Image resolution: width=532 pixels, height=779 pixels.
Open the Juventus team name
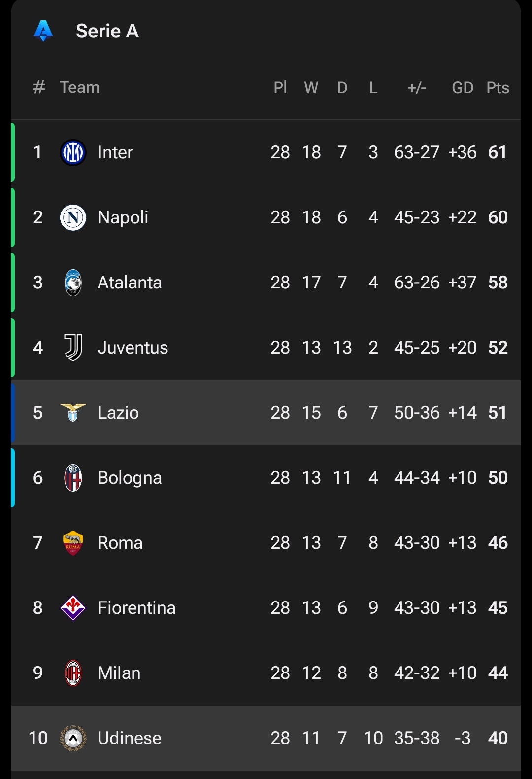click(x=133, y=348)
